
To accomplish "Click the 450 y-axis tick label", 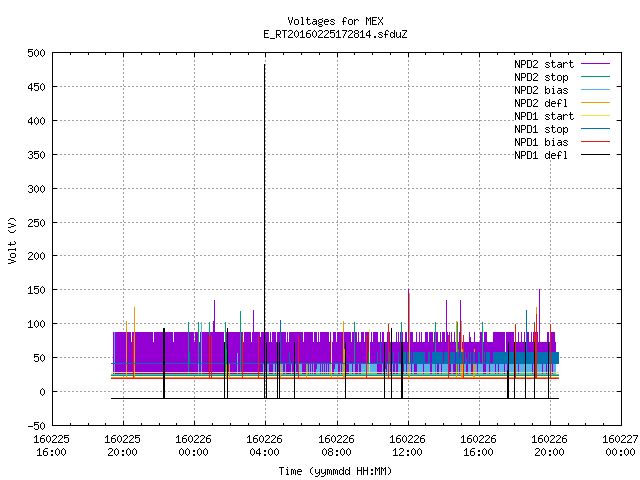I will click(36, 87).
